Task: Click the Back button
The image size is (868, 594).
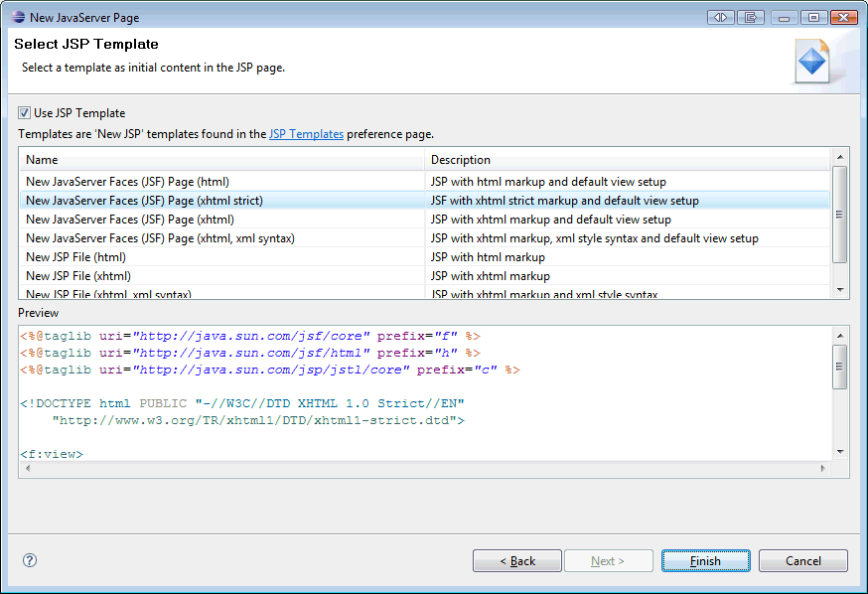Action: point(516,560)
